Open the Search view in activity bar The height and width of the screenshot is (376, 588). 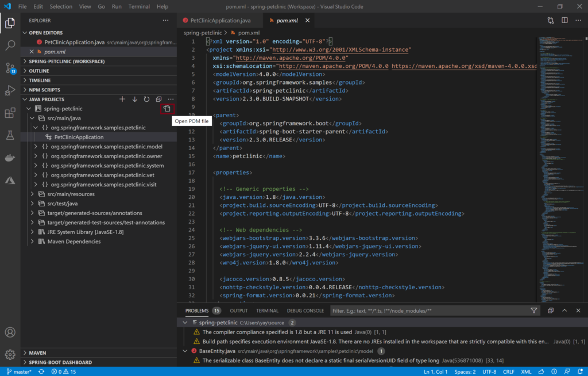(10, 45)
